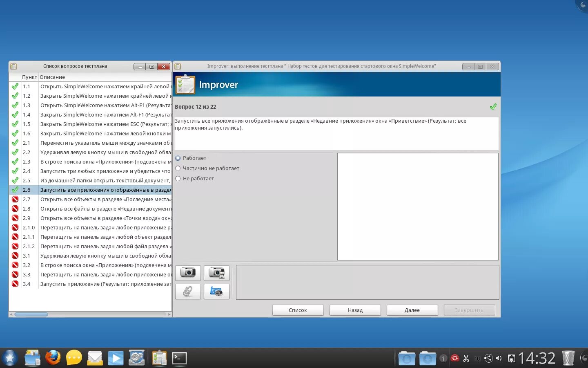Select test item 1.3 Alt-F1 open row
The height and width of the screenshot is (368, 588).
pyautogui.click(x=90, y=105)
